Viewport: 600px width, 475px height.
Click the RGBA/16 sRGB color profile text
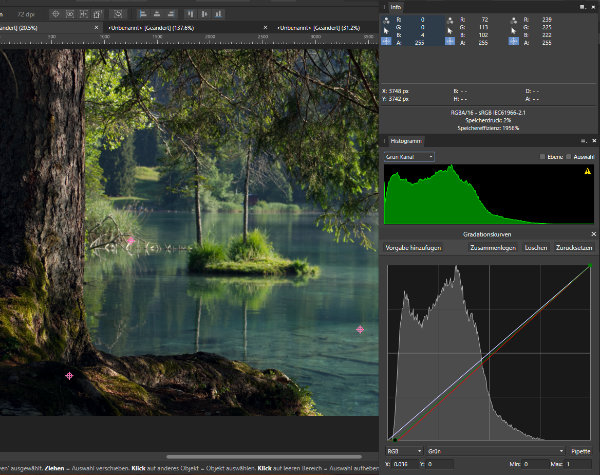488,113
